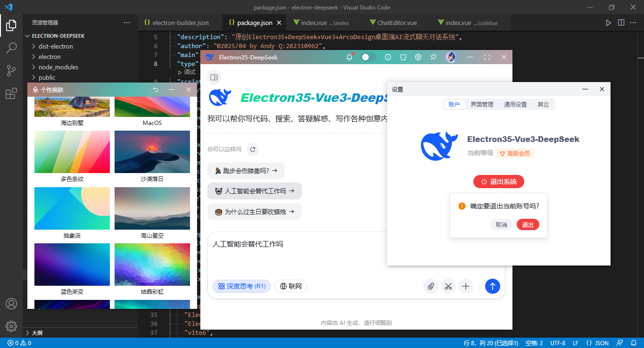The width and height of the screenshot is (644, 348).
Task: Open the Search view in the activity bar
Action: [11, 48]
